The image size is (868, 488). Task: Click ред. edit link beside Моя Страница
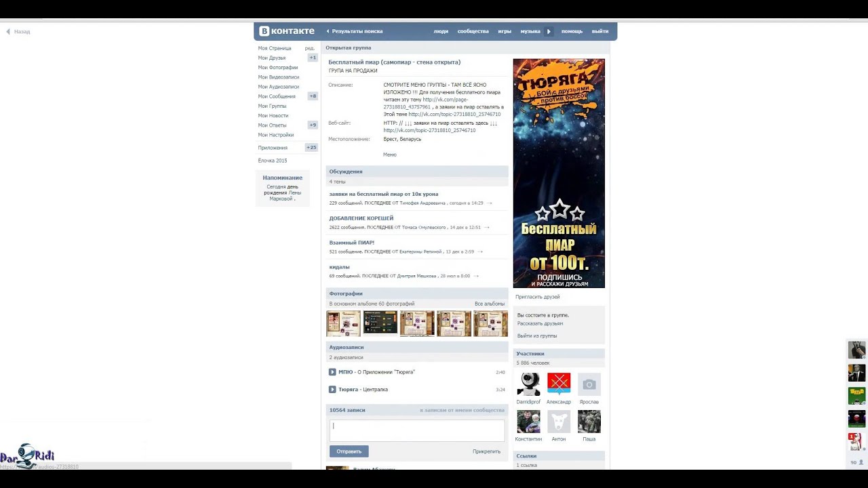pyautogui.click(x=310, y=48)
